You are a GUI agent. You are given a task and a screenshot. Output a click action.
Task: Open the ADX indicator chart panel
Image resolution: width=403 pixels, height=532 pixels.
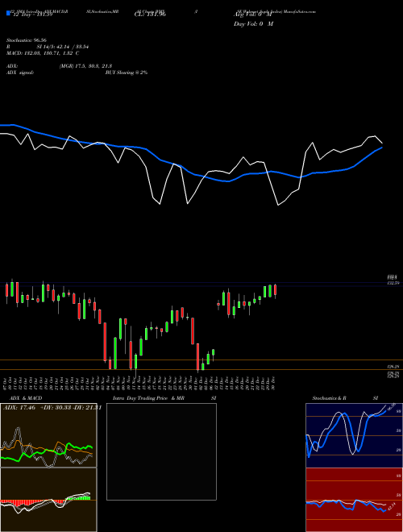pos(48,435)
